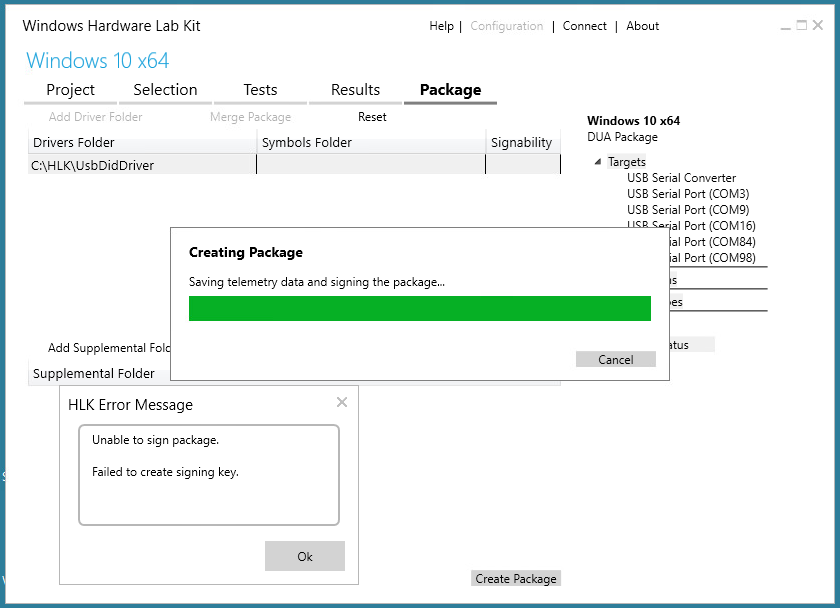This screenshot has width=840, height=608.
Task: Click the green package signing progress bar
Action: (419, 308)
